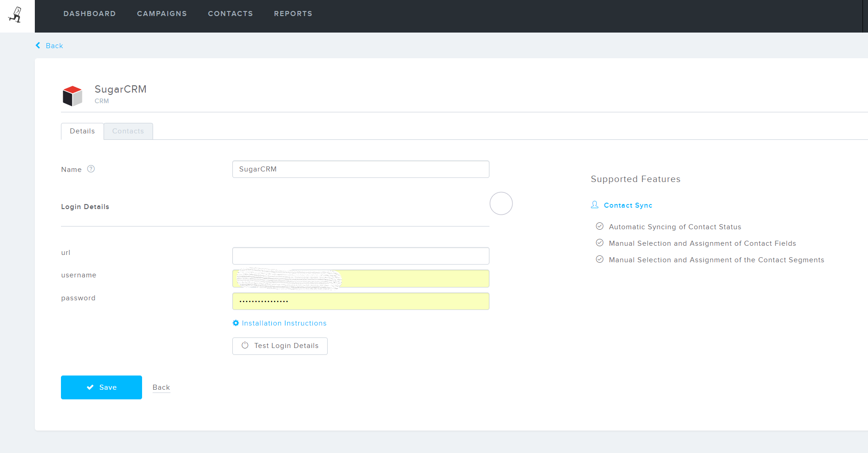Click the Supported Features heading
Screen dimensions: 868x453
coord(636,179)
